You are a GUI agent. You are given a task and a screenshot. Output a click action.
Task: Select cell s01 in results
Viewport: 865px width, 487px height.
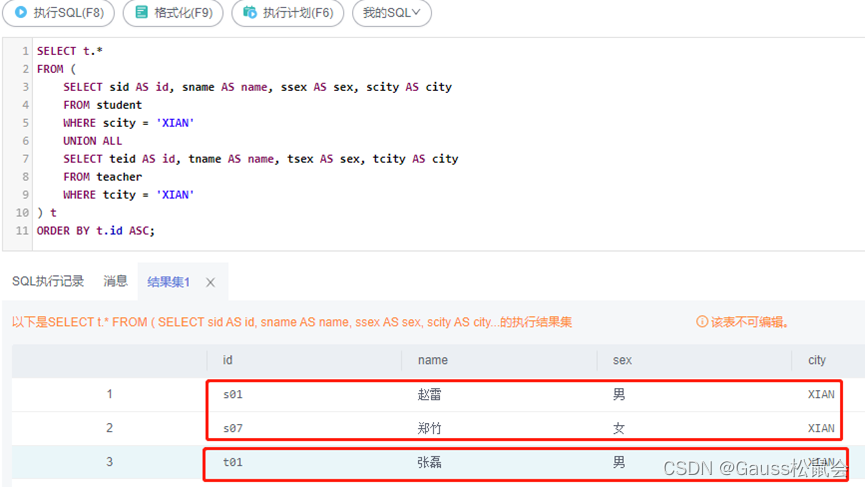click(x=232, y=394)
